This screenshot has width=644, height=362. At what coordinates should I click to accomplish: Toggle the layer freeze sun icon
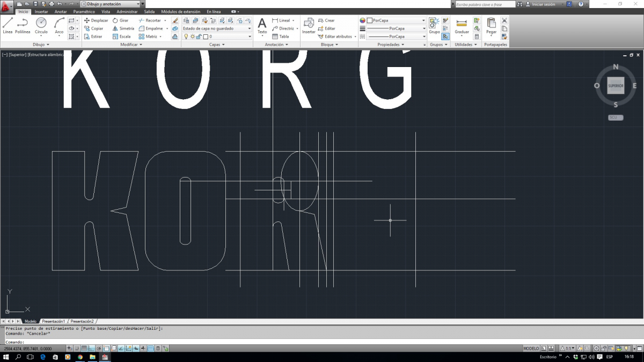point(192,36)
